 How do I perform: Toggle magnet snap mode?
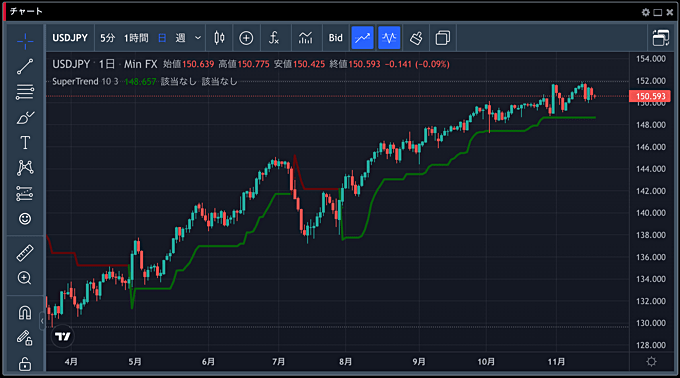[25, 313]
